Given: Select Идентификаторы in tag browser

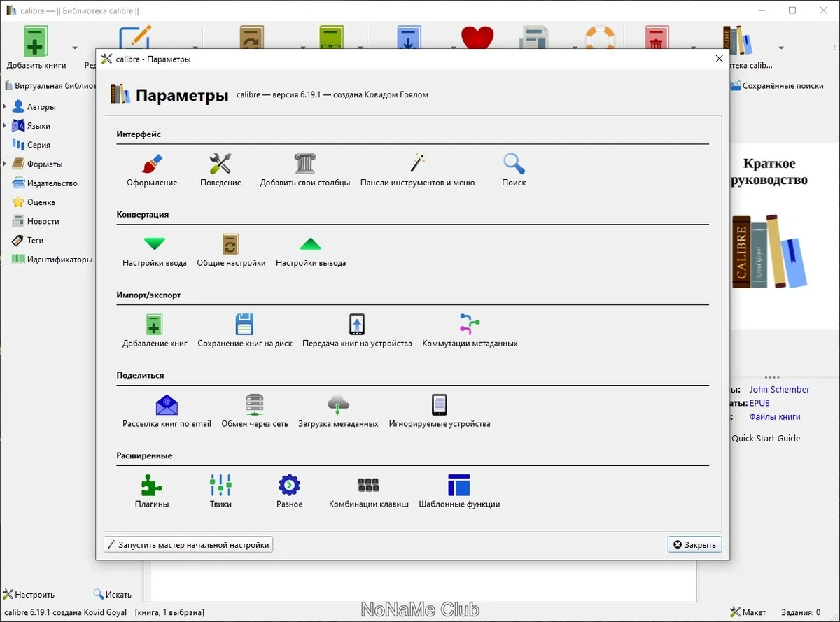Looking at the screenshot, I should click(52, 259).
